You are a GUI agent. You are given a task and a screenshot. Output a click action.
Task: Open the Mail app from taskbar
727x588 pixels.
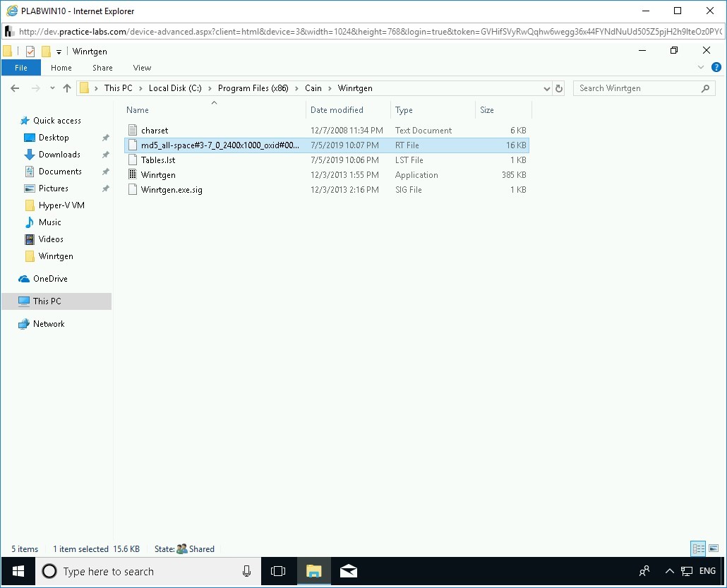tap(349, 571)
